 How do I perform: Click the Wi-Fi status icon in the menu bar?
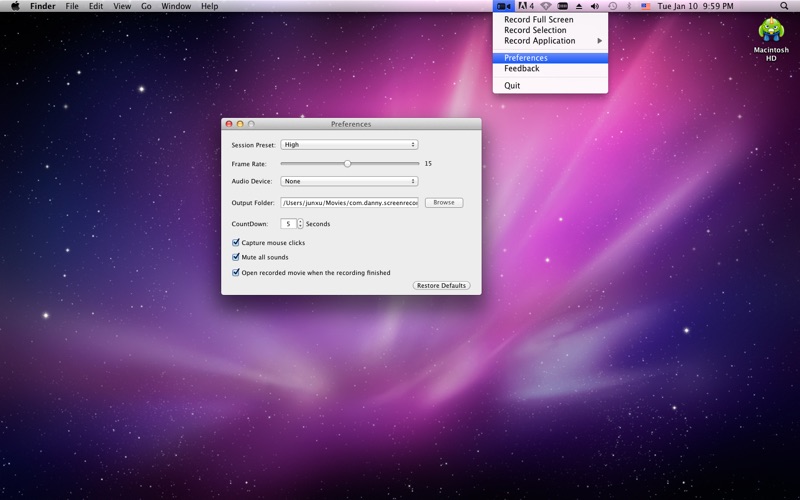pyautogui.click(x=545, y=6)
